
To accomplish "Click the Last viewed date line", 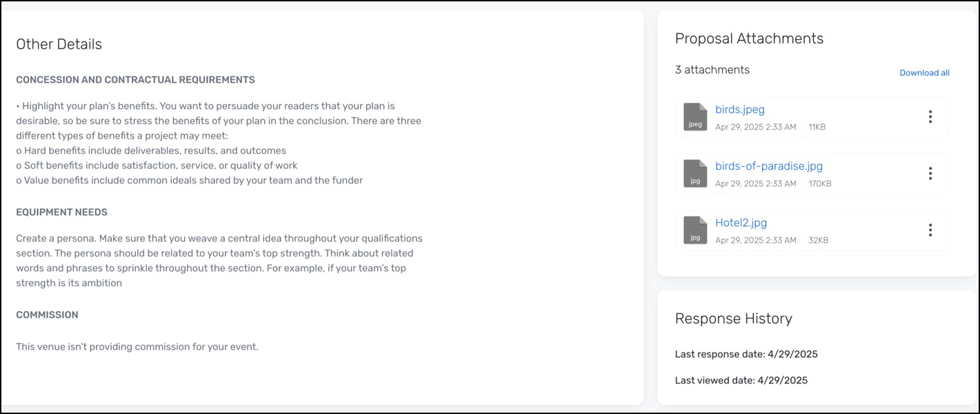I will (741, 380).
